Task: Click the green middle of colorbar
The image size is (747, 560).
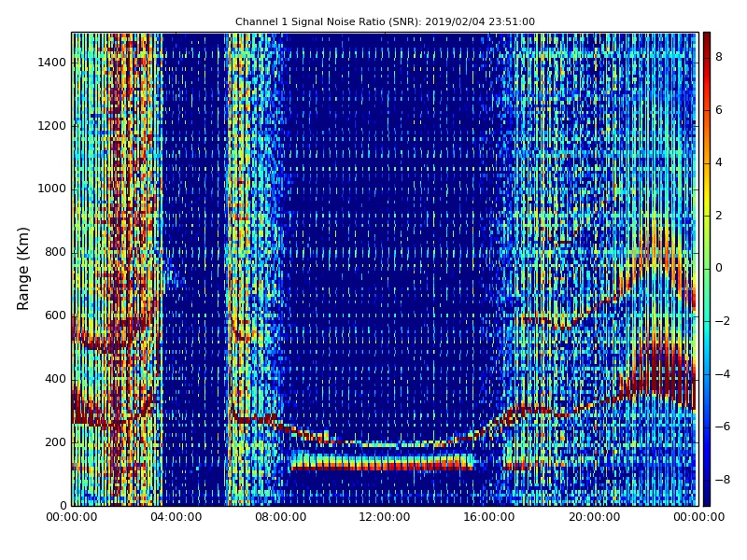Action: [707, 269]
